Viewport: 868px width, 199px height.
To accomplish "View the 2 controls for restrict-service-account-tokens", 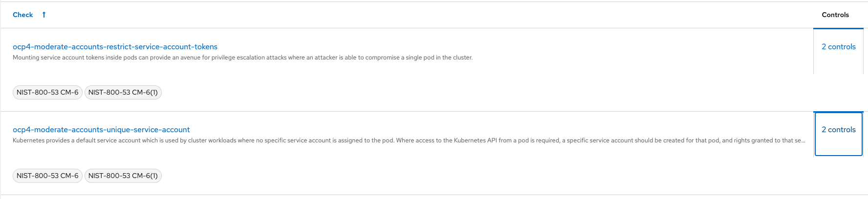I will tap(838, 47).
